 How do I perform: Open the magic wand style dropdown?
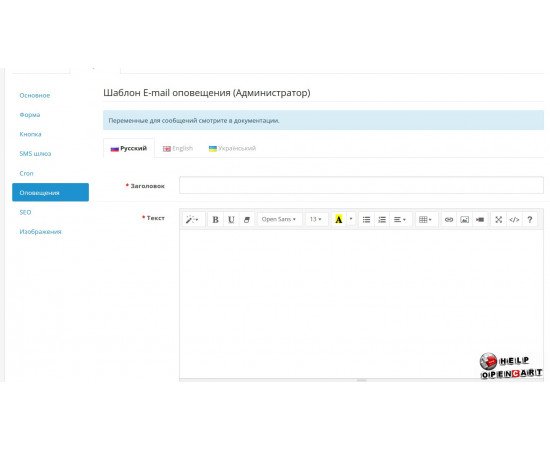pos(192,220)
